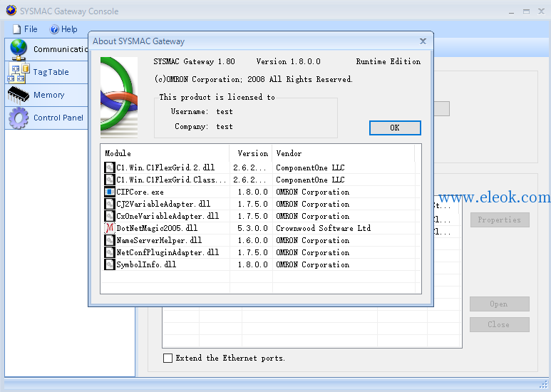Select the Communication sidebar label
The image size is (551, 392).
tap(61, 49)
